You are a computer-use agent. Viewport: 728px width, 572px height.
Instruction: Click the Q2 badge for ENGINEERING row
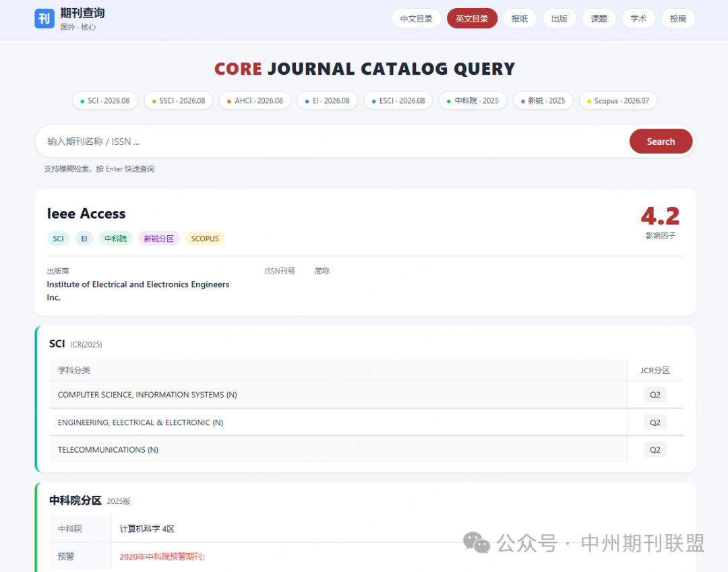point(655,422)
